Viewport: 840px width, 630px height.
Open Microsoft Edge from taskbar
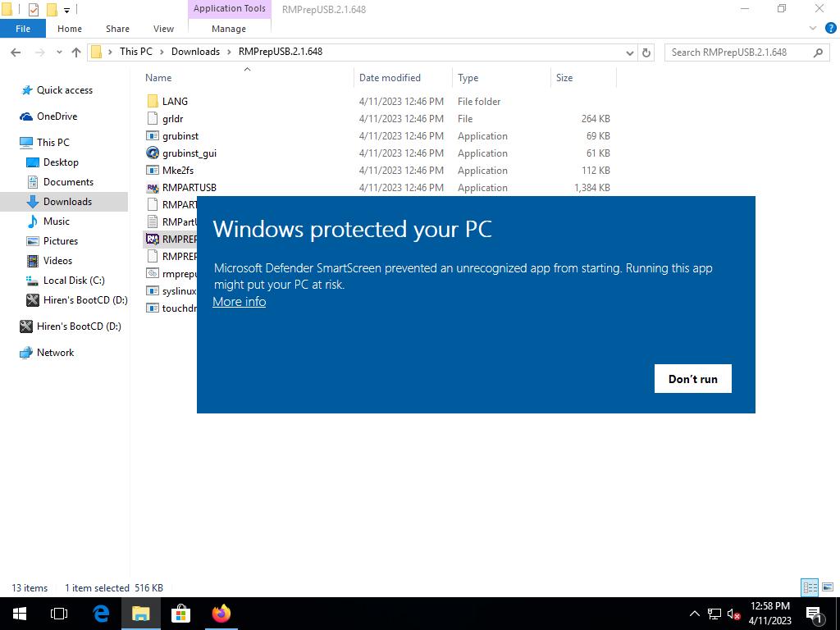pos(101,614)
